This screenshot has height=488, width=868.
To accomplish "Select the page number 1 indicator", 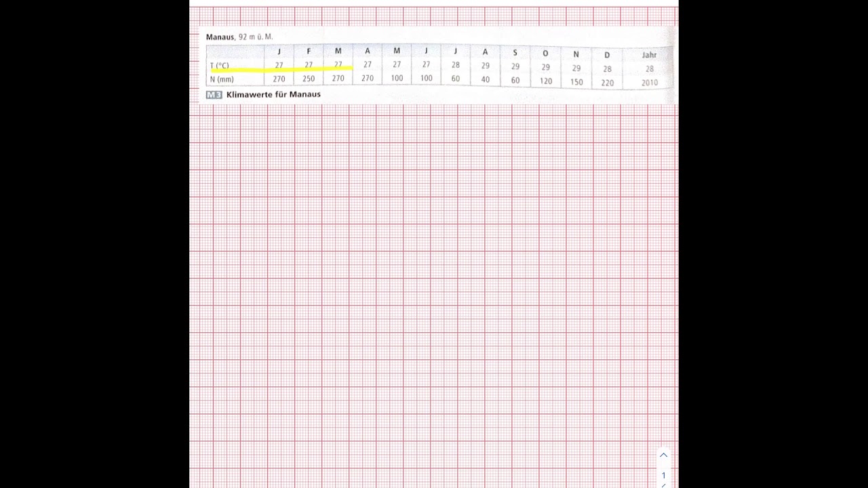I will click(x=664, y=475).
